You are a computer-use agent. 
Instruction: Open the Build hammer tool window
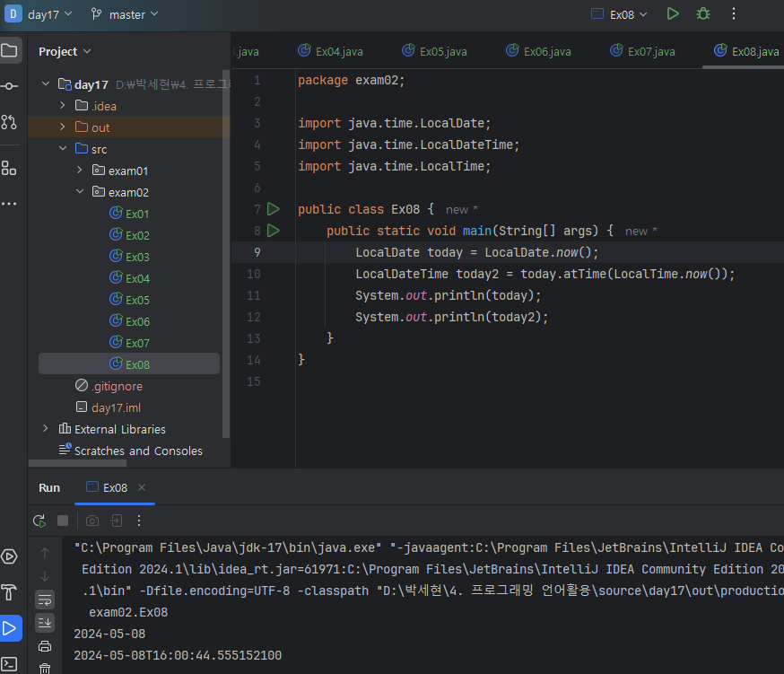click(x=10, y=592)
